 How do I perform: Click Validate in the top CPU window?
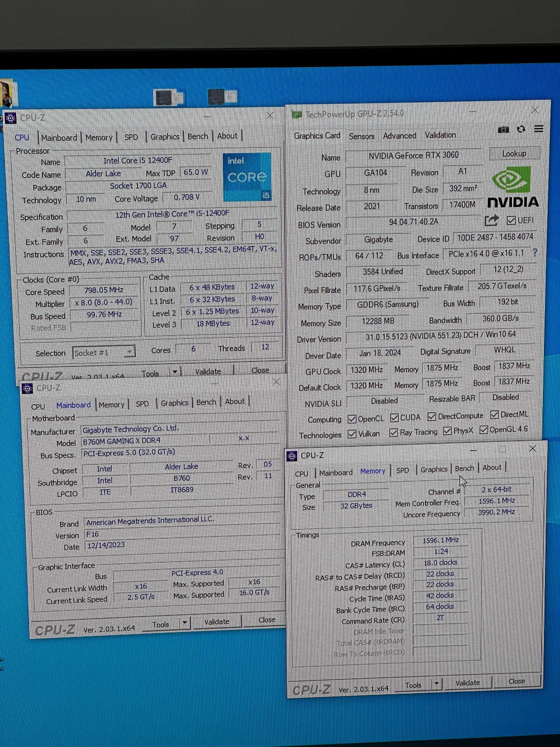pyautogui.click(x=207, y=371)
